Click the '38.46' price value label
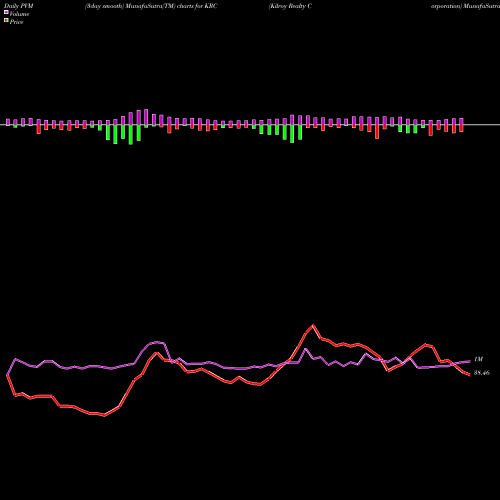This screenshot has width=500, height=500. tap(482, 373)
